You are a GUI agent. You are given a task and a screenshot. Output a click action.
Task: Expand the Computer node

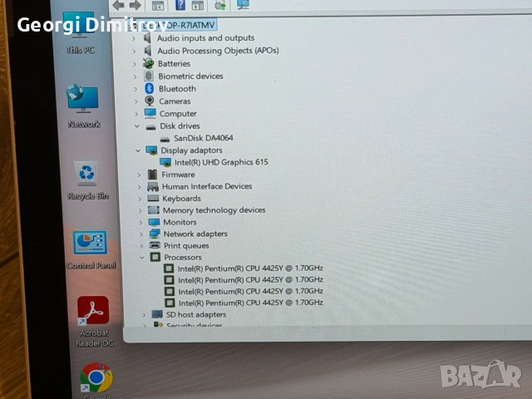click(x=136, y=114)
